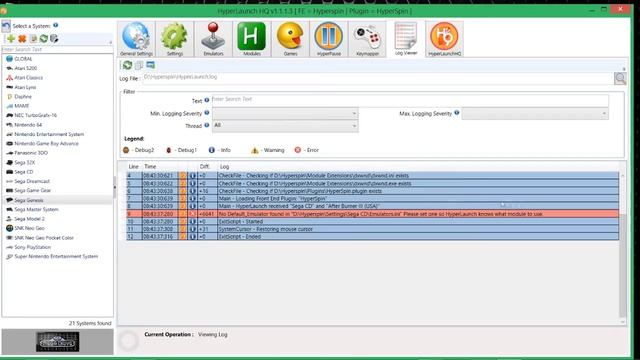Select Super Nintendo Entertainment System entry

click(x=57, y=257)
